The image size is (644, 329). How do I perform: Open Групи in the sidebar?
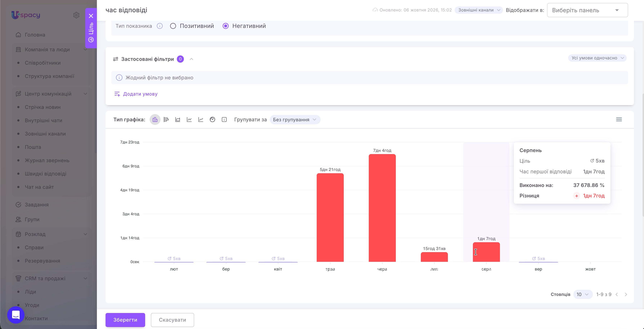(x=32, y=219)
